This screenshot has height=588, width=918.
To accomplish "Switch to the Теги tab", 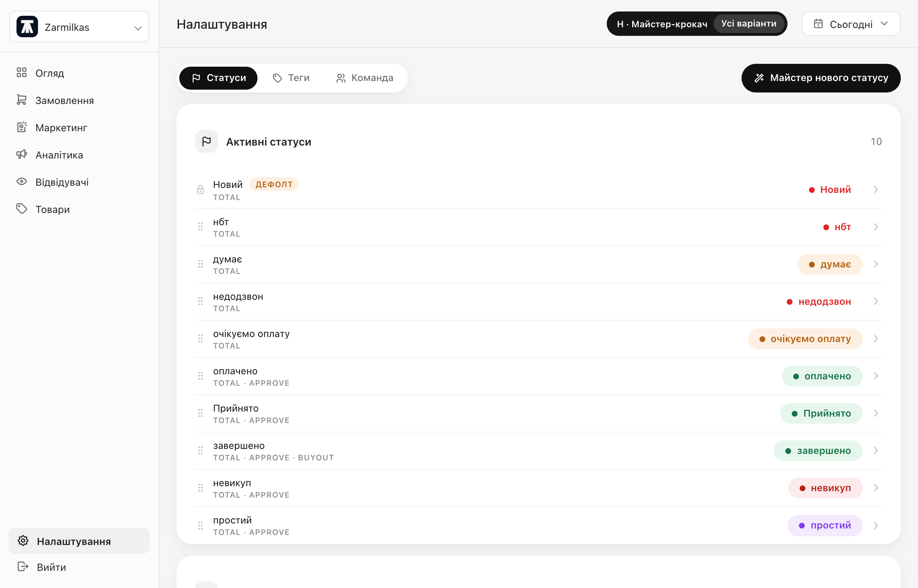I will pos(291,78).
